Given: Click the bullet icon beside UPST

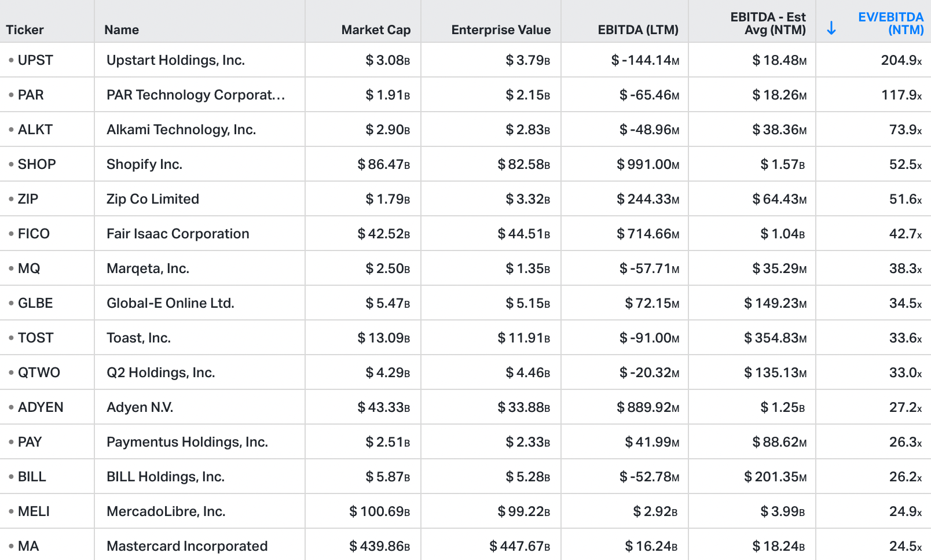Looking at the screenshot, I should click(x=11, y=60).
